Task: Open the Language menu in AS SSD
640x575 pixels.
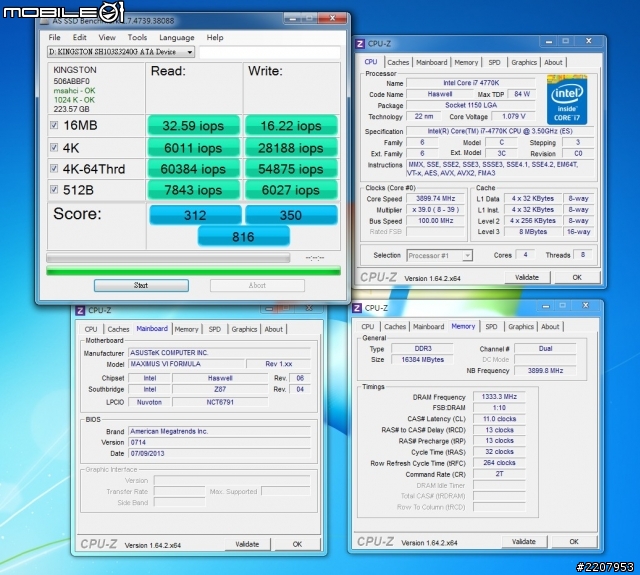Action: pos(177,38)
